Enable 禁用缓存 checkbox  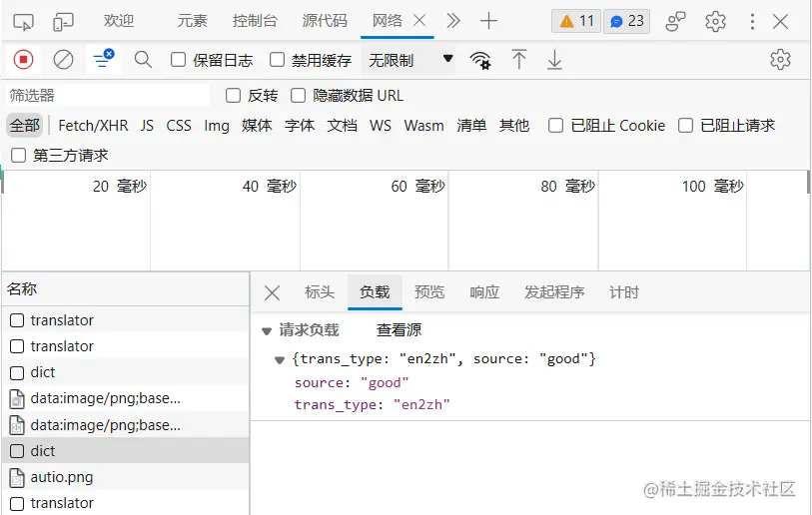point(277,60)
